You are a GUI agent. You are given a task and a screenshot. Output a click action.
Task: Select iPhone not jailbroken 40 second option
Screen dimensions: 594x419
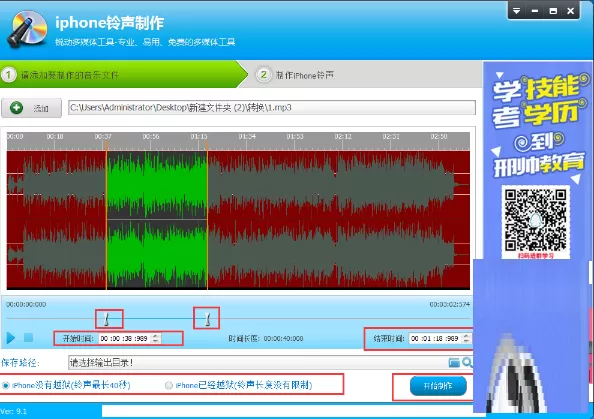(66, 385)
